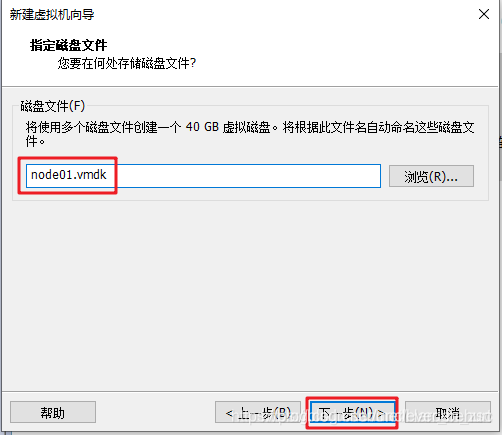Click the trailing 件。 on description's second line
502x435 pixels.
tap(35, 141)
